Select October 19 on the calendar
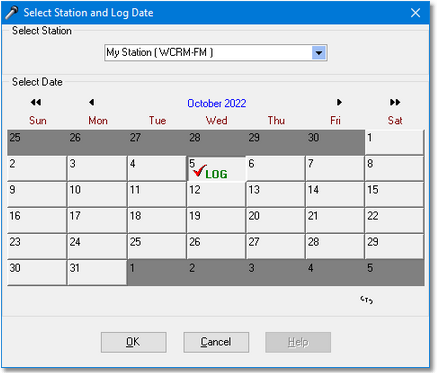 [x=216, y=220]
